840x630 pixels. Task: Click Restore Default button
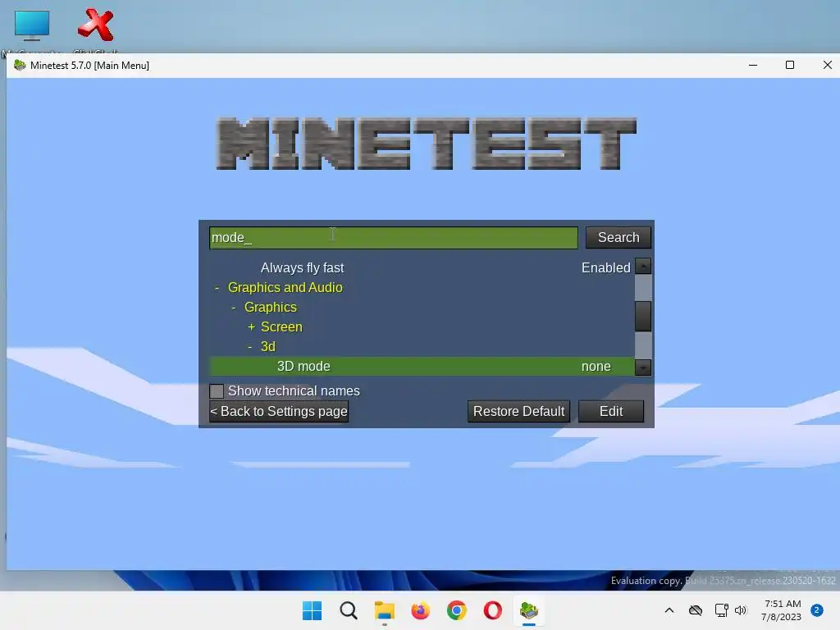click(518, 412)
